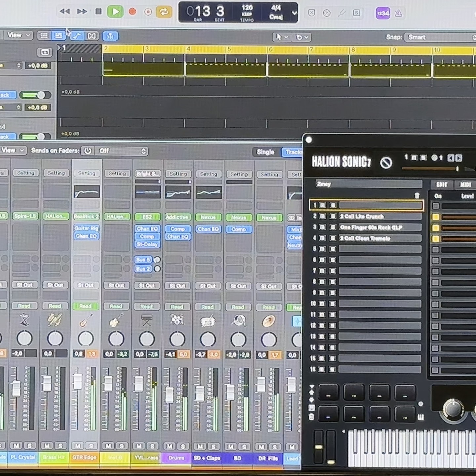Viewport: 476px width, 476px height.
Task: Toggle the Sends on Faders power button
Action: (88, 151)
